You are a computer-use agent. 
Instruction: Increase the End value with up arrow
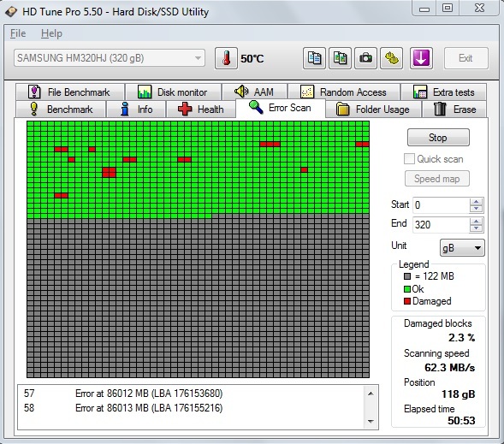(476, 222)
